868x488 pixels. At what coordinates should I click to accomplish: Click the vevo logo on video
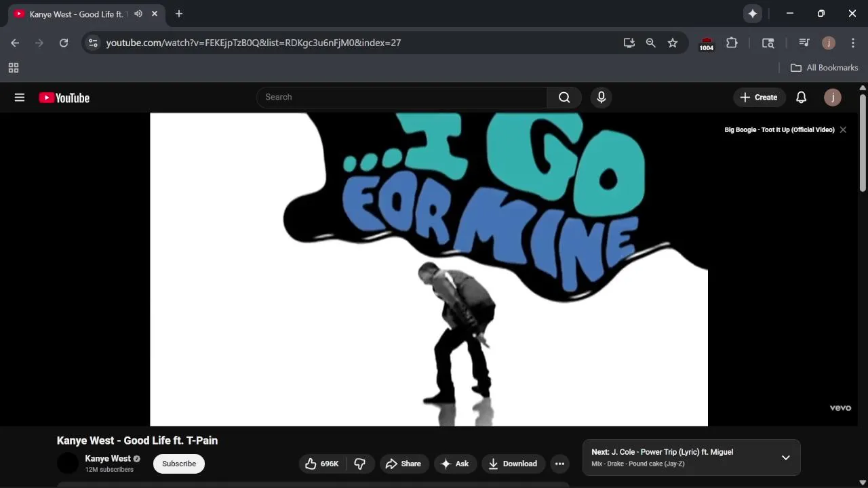[x=840, y=408]
